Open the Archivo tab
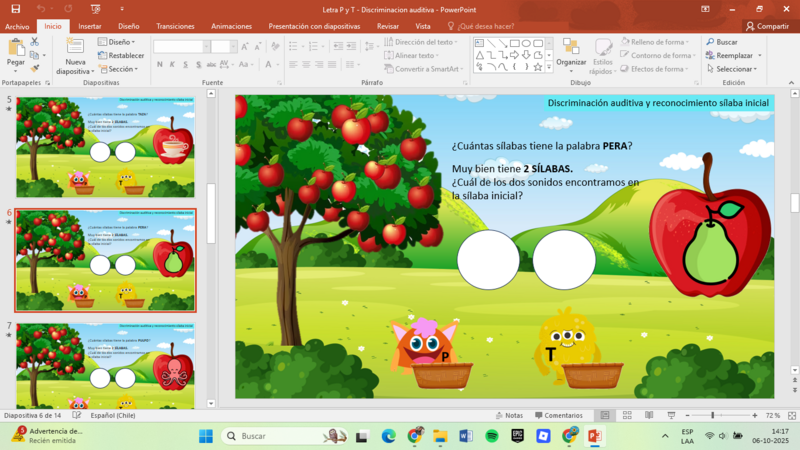This screenshot has height=450, width=800. pos(17,26)
